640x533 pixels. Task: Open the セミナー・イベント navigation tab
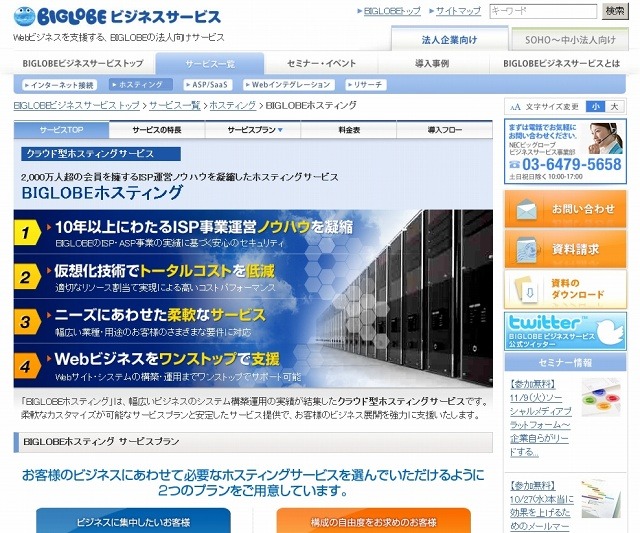[321, 63]
